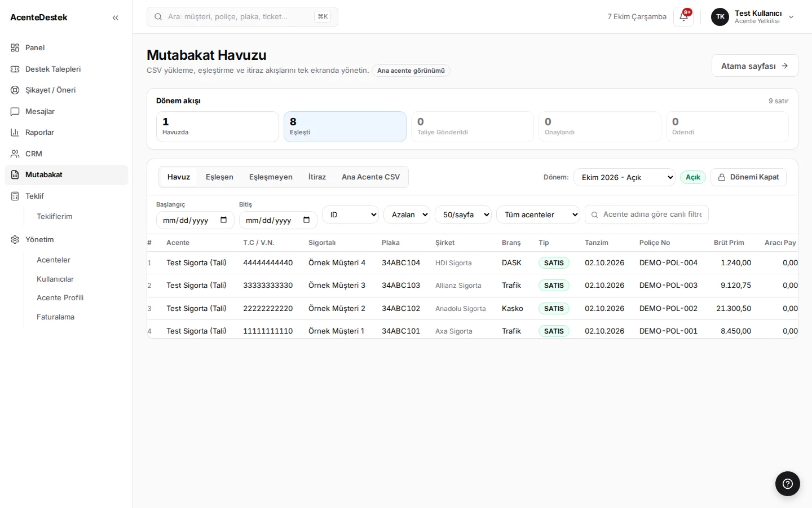This screenshot has width=812, height=508.
Task: Select the Havuzda stage card
Action: (218, 126)
